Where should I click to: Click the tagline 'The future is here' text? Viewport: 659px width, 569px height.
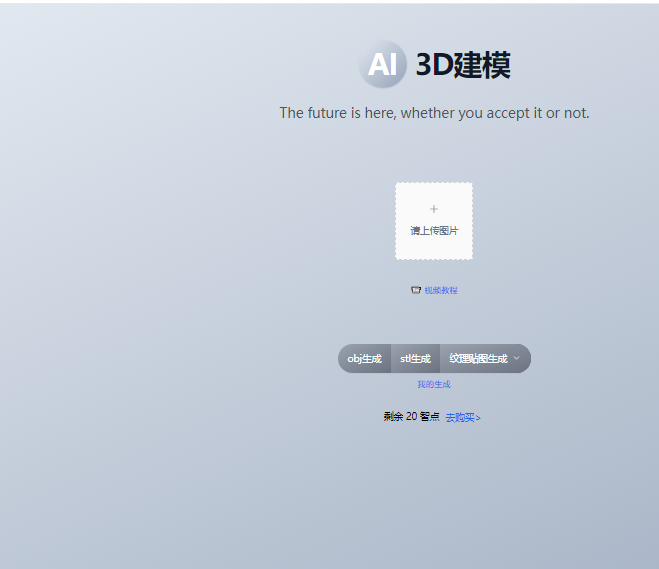[435, 113]
